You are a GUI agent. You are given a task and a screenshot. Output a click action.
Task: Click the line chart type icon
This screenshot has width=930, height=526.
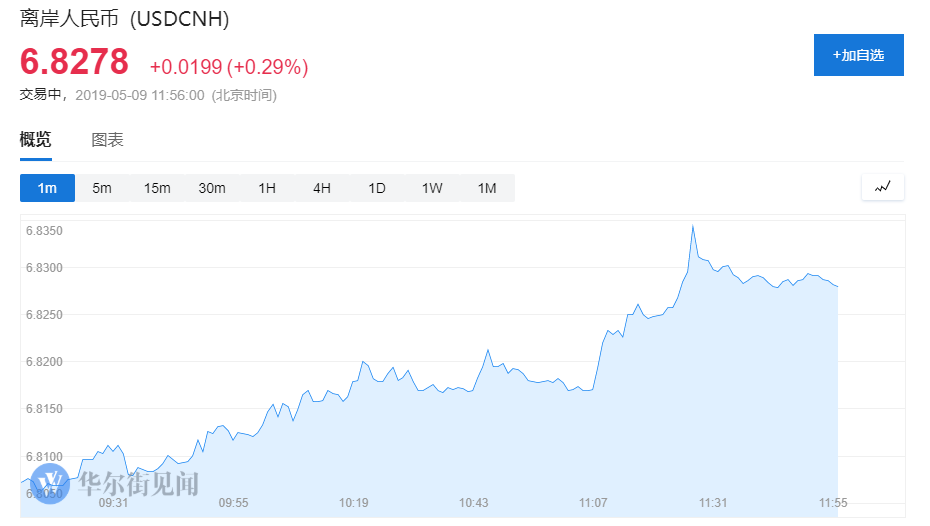pyautogui.click(x=883, y=187)
